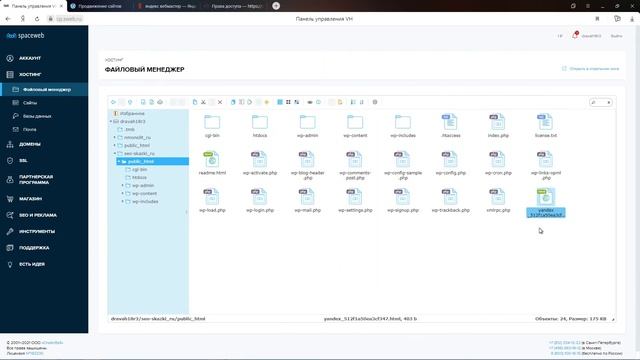Open the search box dropdown arrow
640x360 pixels.
609,102
